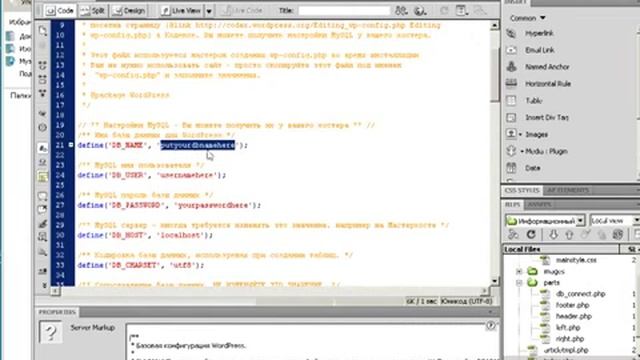Switch to Files tab

pos(512,204)
